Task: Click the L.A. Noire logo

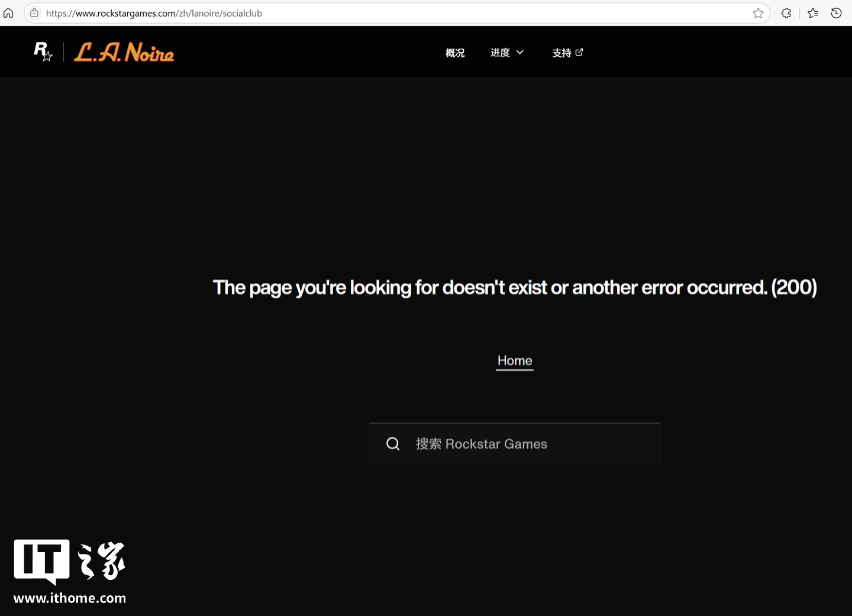Action: coord(124,52)
